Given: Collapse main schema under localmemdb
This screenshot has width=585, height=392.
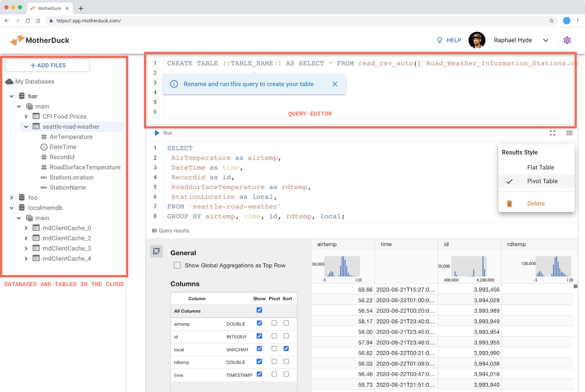Looking at the screenshot, I should pyautogui.click(x=19, y=218).
